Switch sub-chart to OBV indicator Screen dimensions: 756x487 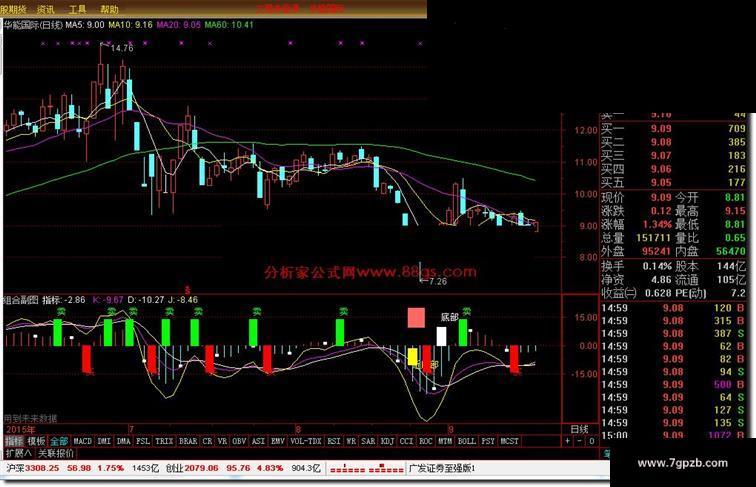pos(239,441)
